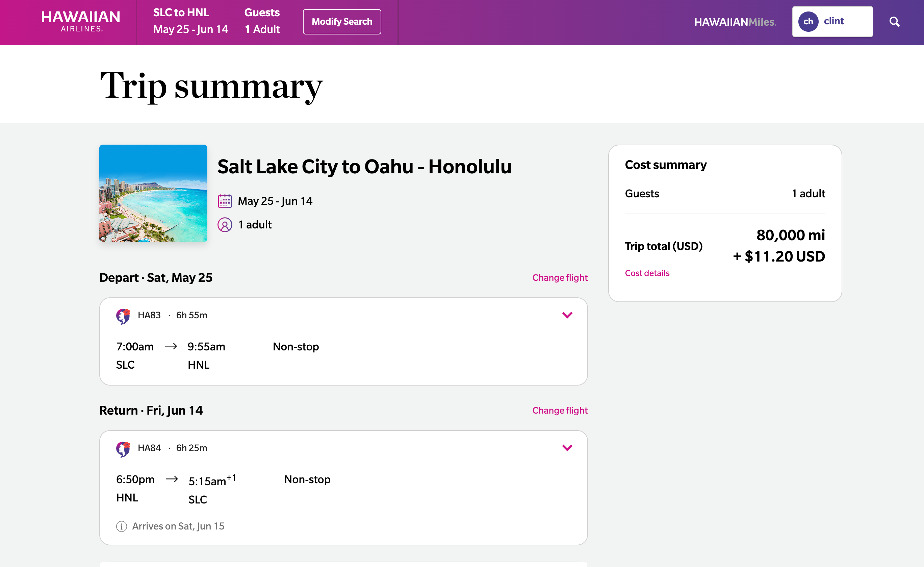Change the return Jun 14 flight
The width and height of the screenshot is (924, 567).
560,410
